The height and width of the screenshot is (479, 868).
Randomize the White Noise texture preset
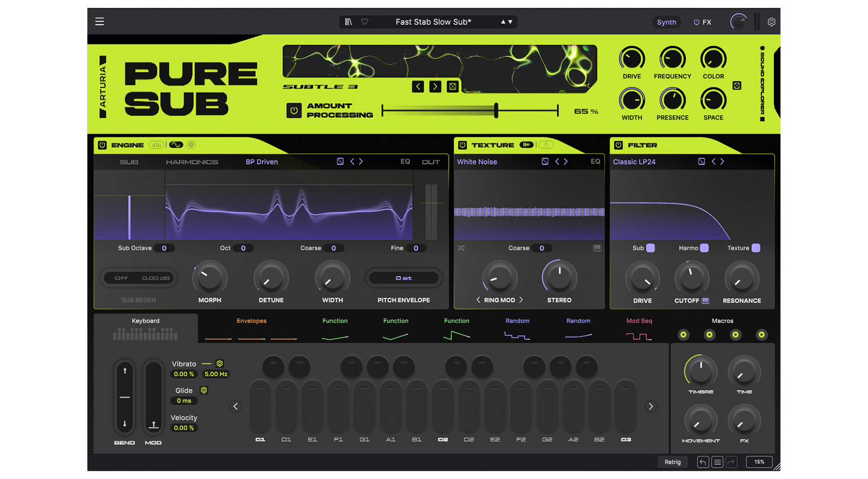pyautogui.click(x=545, y=162)
